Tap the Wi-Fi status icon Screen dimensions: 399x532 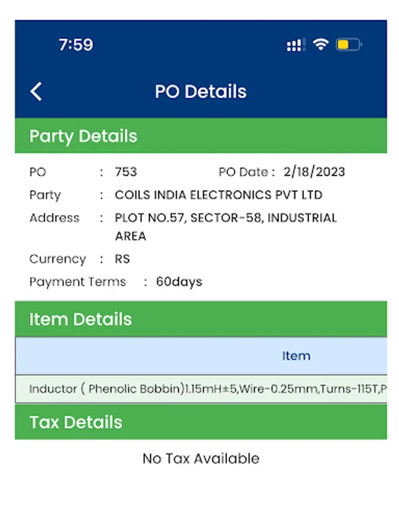point(320,45)
